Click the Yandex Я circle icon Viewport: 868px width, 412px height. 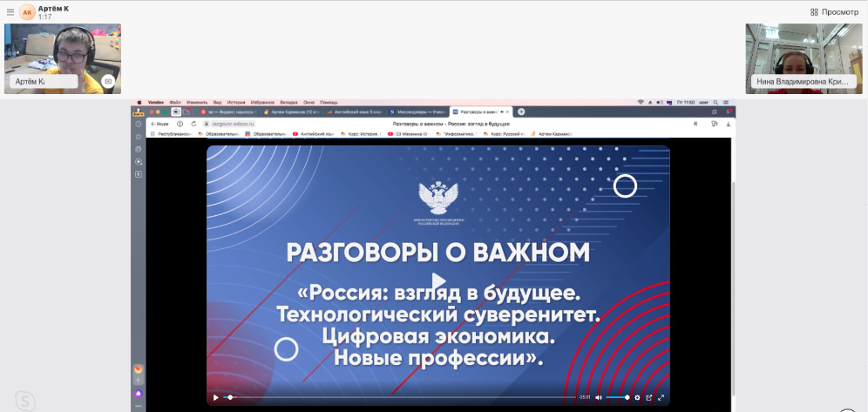tap(180, 124)
